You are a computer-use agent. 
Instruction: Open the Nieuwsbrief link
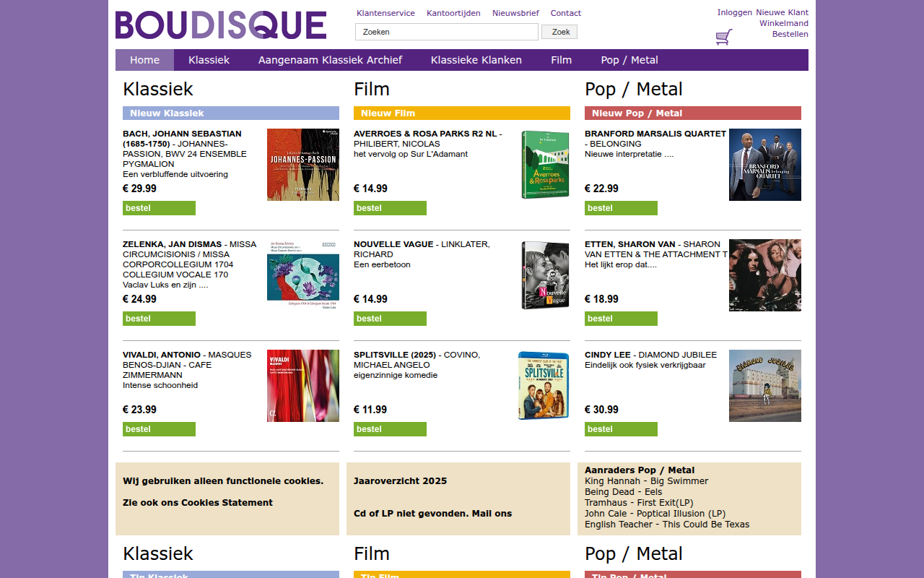pos(515,13)
